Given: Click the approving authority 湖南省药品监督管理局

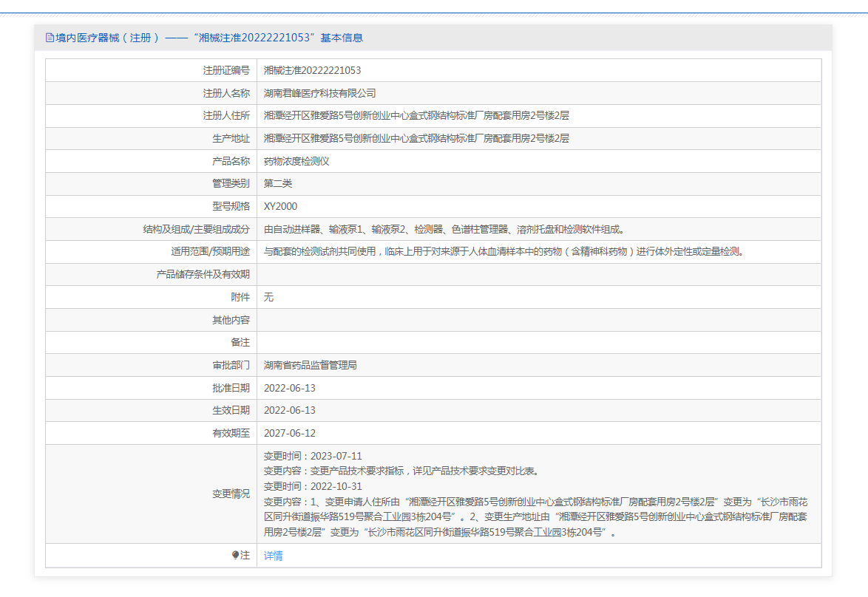Looking at the screenshot, I should [311, 365].
